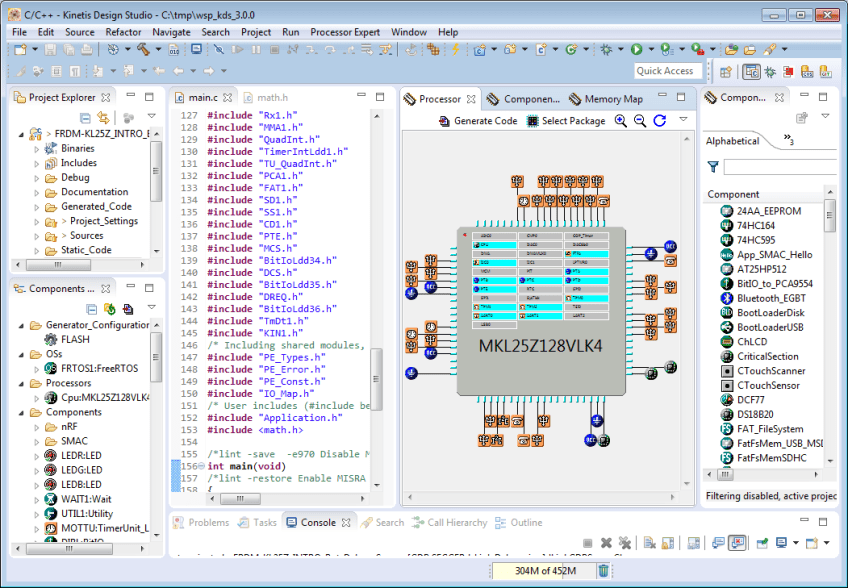
Task: Toggle Scroll Lock in the Console toolbar
Action: click(668, 543)
